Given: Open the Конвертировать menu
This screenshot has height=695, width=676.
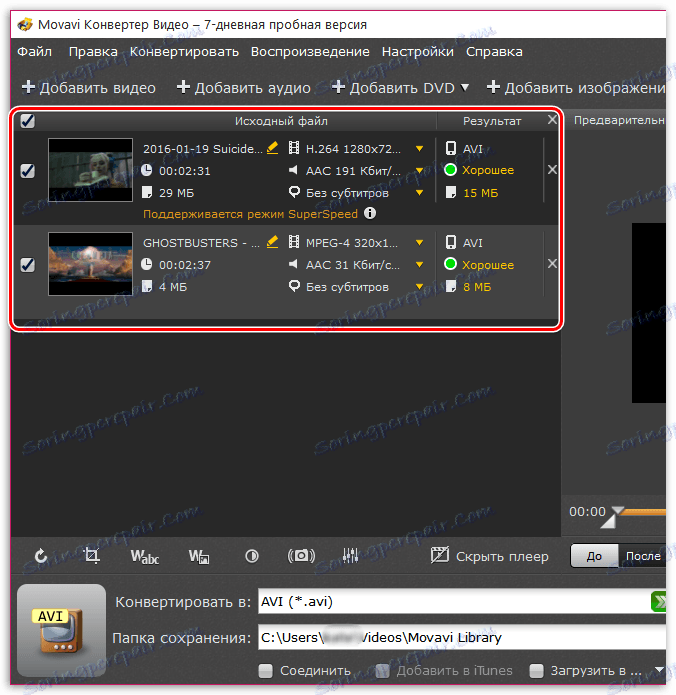Looking at the screenshot, I should [184, 52].
